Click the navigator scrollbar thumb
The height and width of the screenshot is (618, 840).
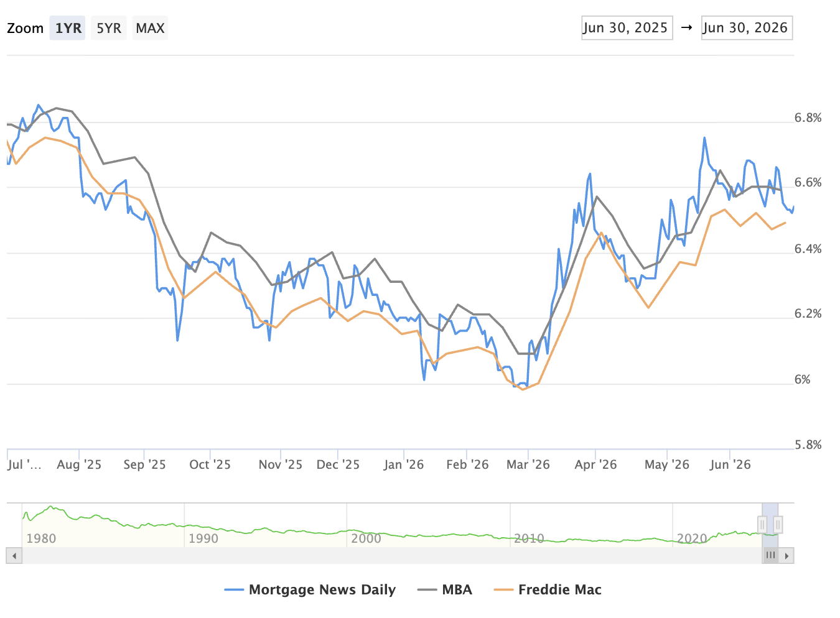[x=770, y=555]
